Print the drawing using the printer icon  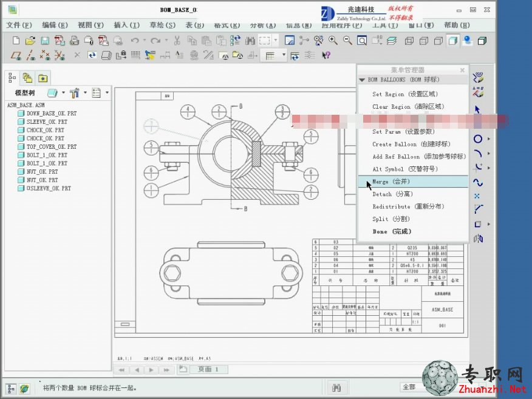[74, 41]
